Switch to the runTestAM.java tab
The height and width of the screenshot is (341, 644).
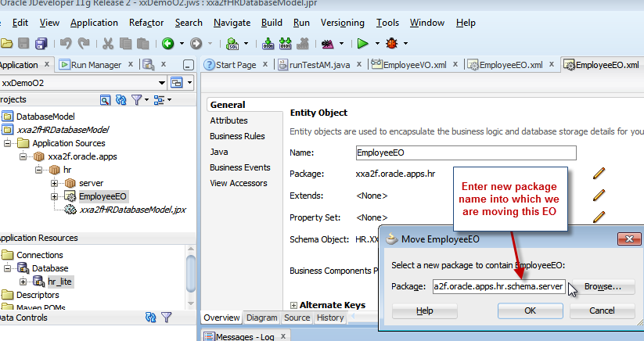[x=320, y=64]
